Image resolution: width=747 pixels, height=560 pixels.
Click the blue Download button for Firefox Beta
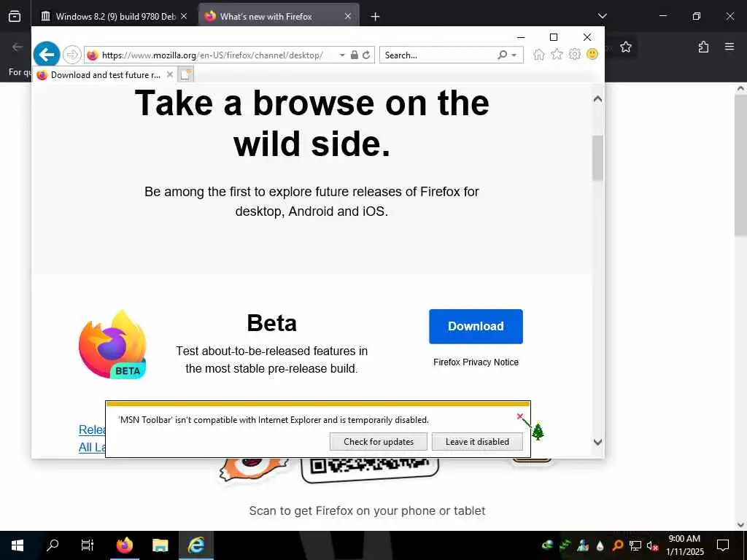tap(476, 326)
